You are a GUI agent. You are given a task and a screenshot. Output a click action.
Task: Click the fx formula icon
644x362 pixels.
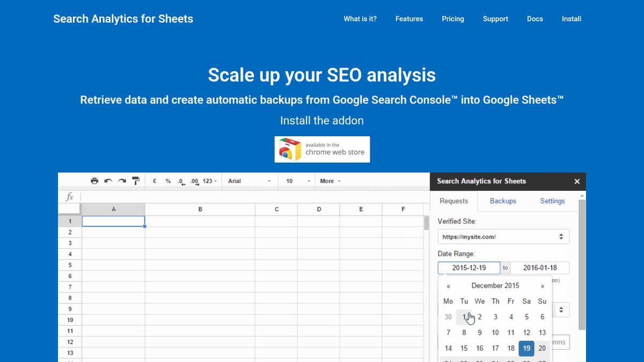(x=70, y=197)
